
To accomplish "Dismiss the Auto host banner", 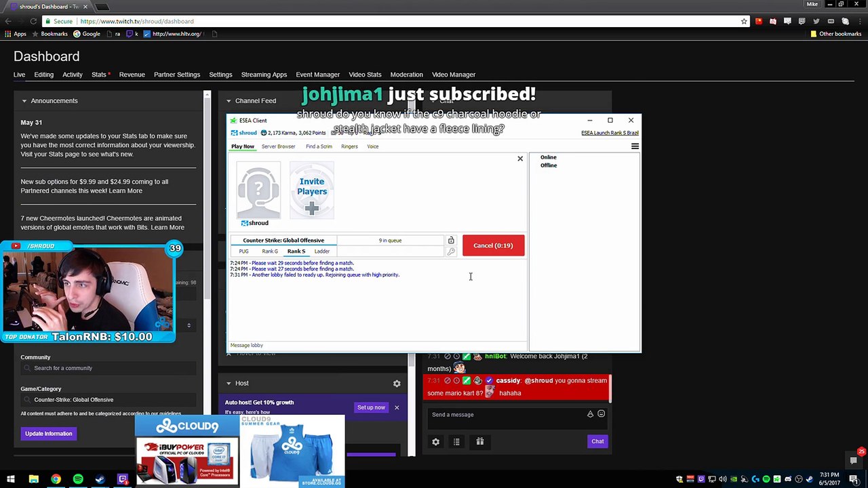I will [397, 407].
